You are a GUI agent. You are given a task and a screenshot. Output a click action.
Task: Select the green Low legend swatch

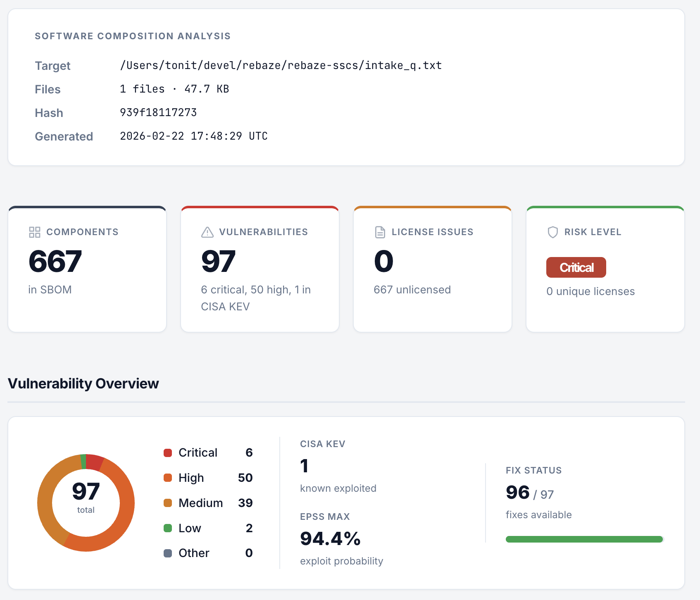(168, 528)
